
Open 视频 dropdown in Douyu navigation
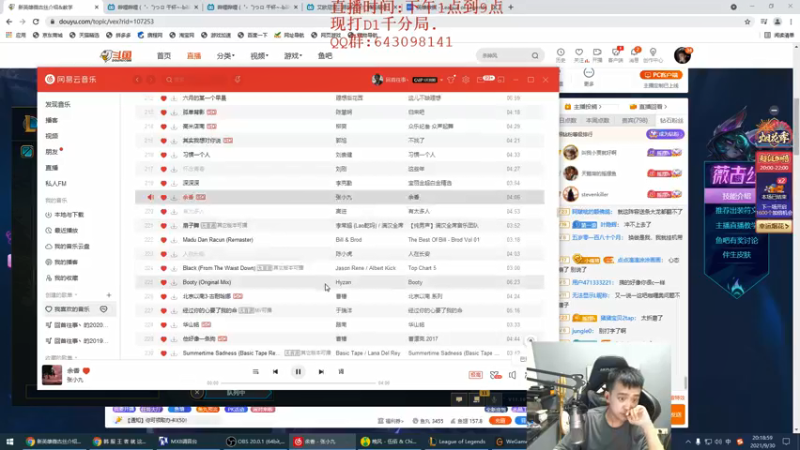[x=259, y=56]
